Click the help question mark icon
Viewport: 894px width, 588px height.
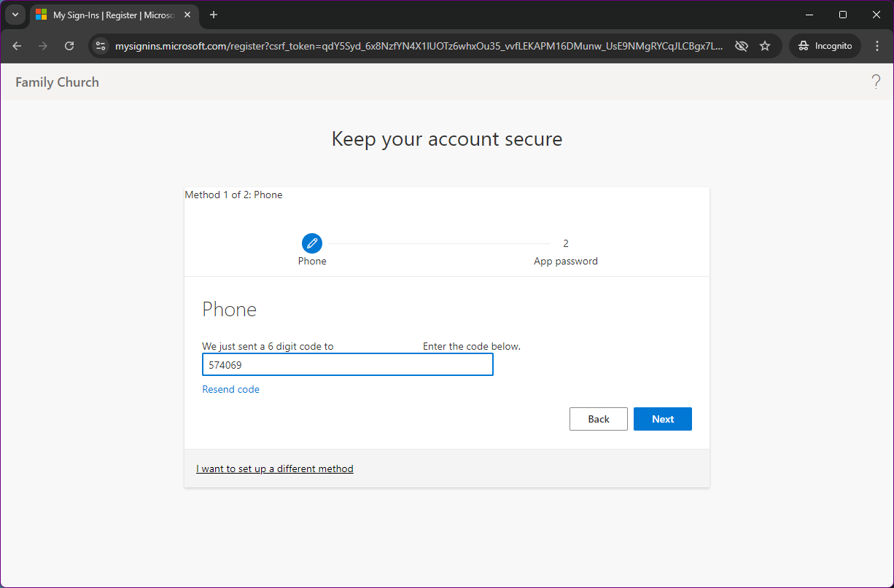(x=876, y=82)
